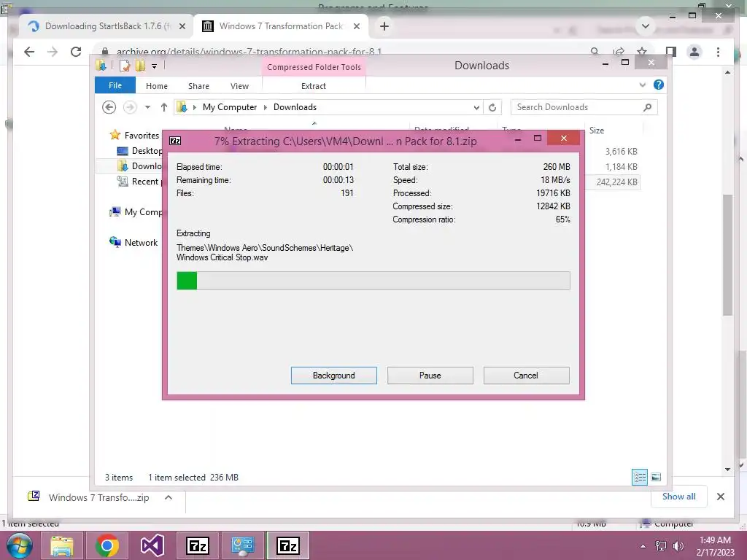The image size is (747, 560).
Task: Switch to details view in Explorer
Action: [640, 477]
